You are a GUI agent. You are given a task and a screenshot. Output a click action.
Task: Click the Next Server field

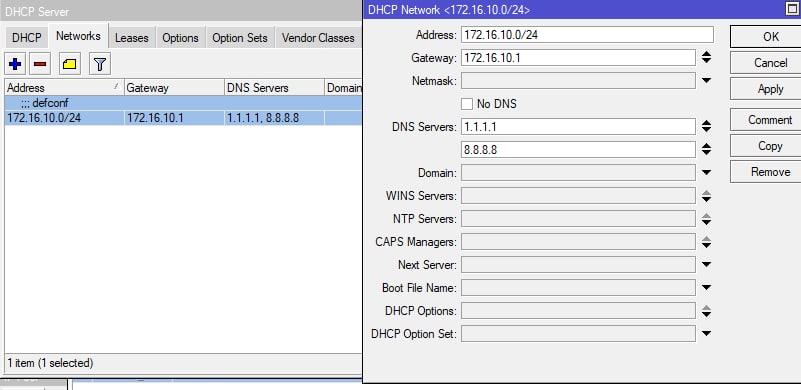point(578,265)
